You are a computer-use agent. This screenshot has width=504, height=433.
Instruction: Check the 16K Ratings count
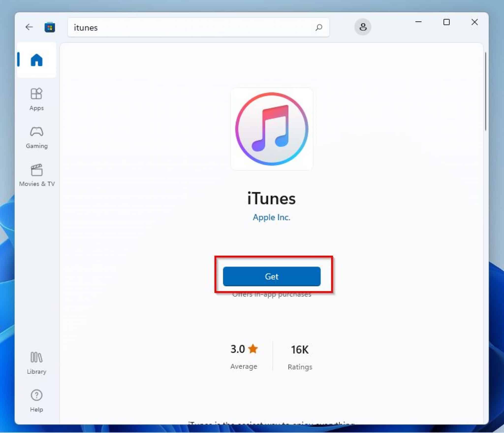coord(299,349)
